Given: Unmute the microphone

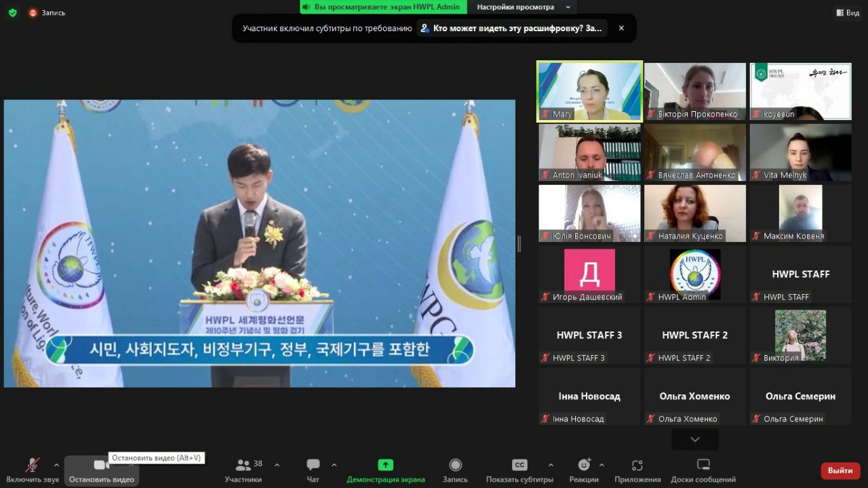Looking at the screenshot, I should pos(33,465).
